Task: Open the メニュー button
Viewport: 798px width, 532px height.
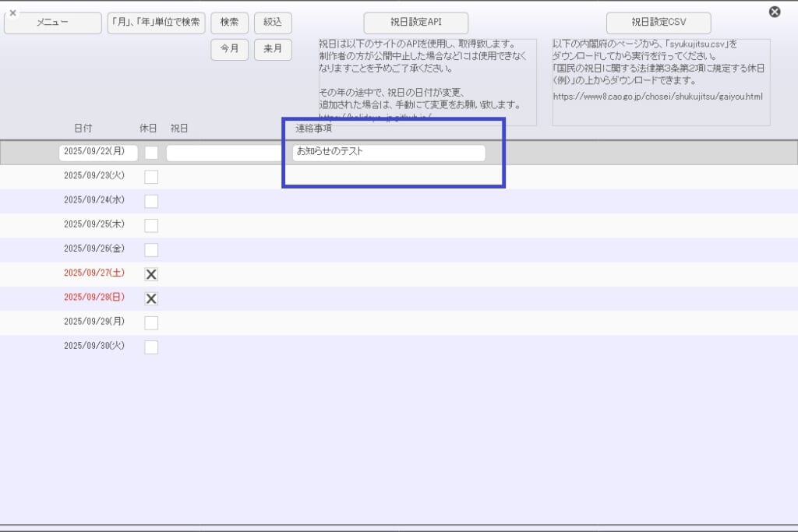Action: pyautogui.click(x=53, y=23)
